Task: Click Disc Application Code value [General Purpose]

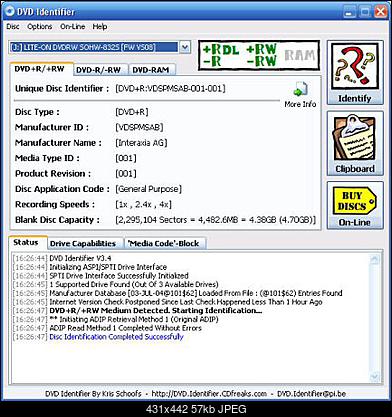Action: [148, 189]
